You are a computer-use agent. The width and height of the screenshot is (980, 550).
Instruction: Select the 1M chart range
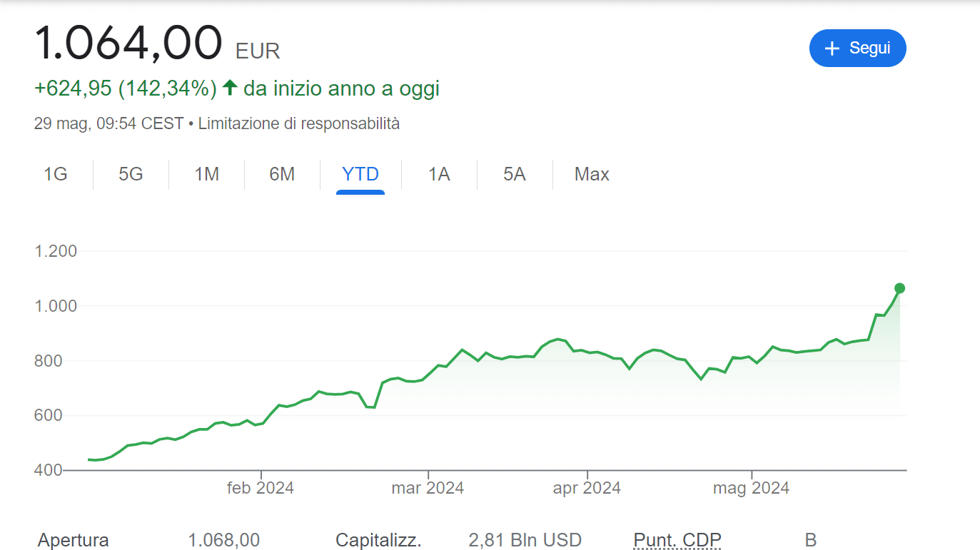point(206,175)
